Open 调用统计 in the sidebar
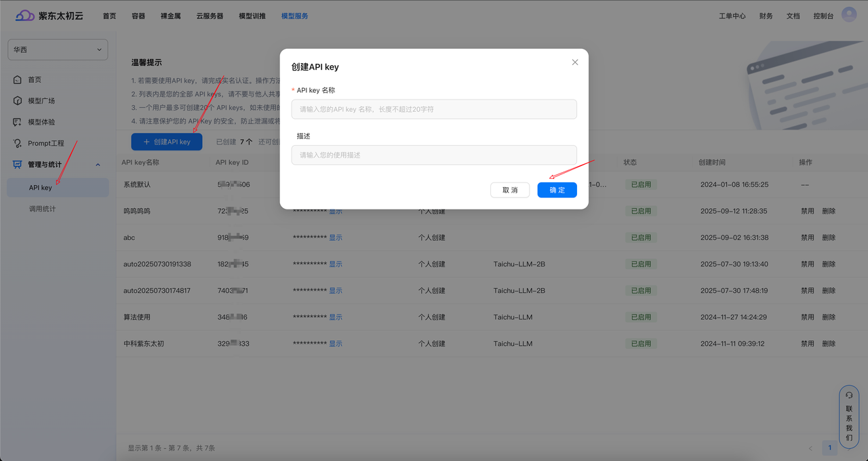 pyautogui.click(x=42, y=209)
